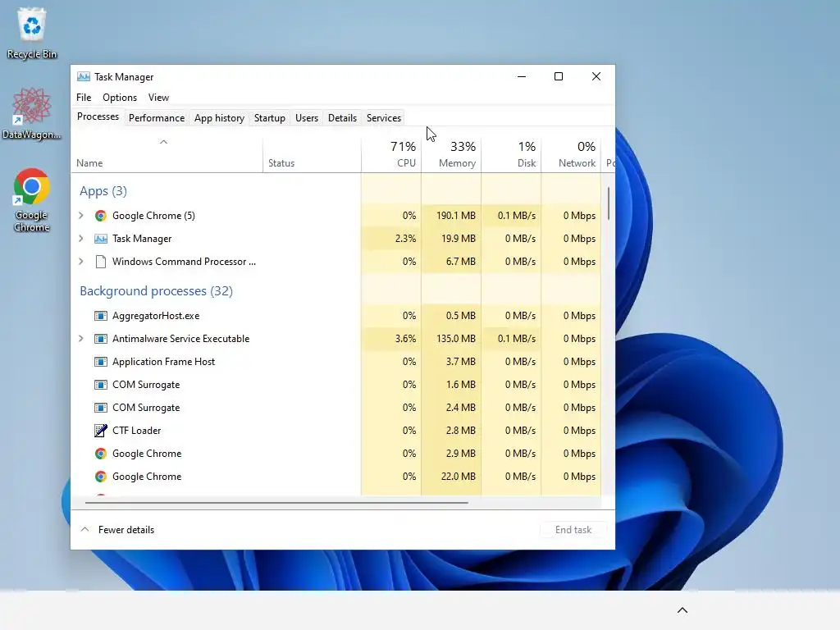Expand Antimalware Service Executable row

click(x=81, y=339)
